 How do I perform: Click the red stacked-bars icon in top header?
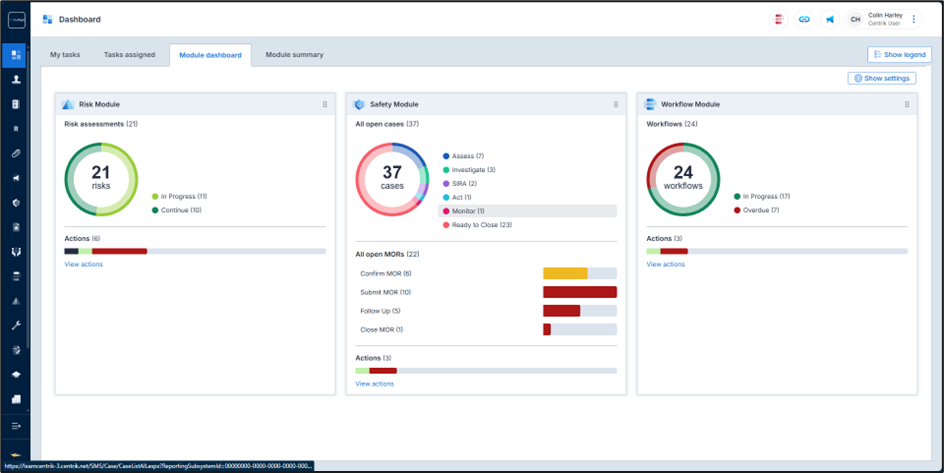coord(778,19)
